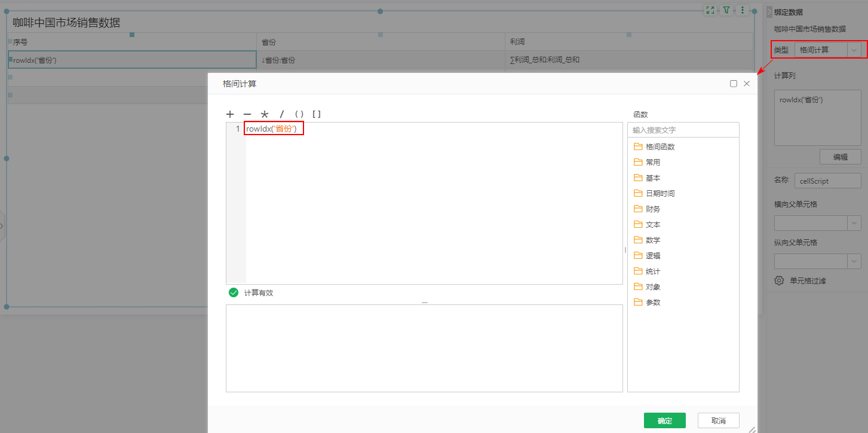868x433 pixels.
Task: Open the 逻辑 function folder
Action: pos(647,255)
